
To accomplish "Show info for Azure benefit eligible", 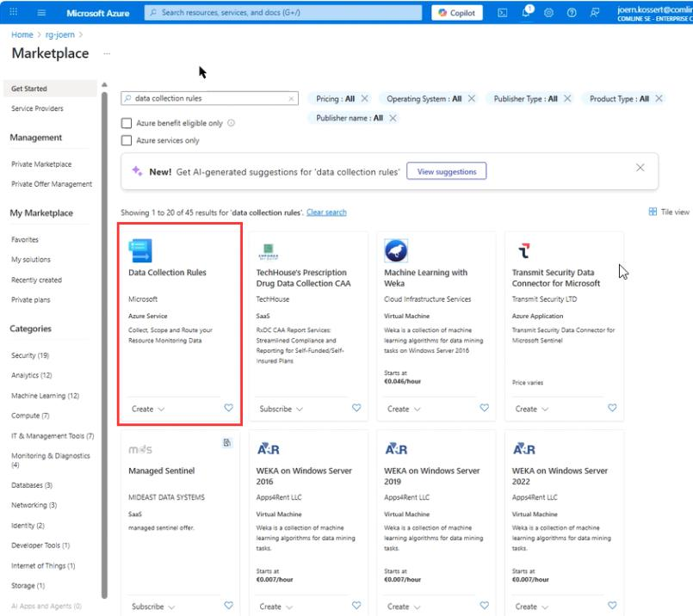I will [232, 123].
